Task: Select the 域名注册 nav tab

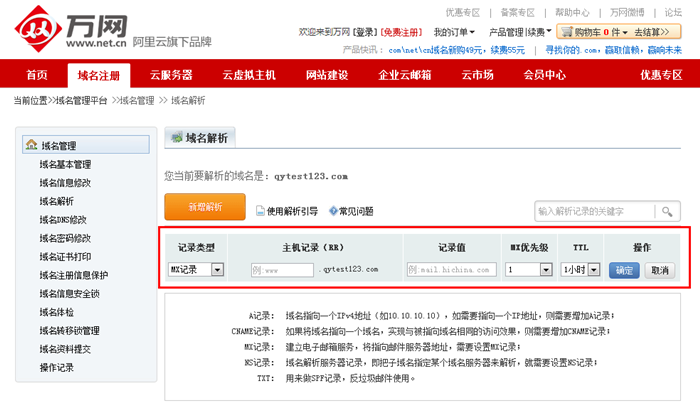Action: [99, 75]
